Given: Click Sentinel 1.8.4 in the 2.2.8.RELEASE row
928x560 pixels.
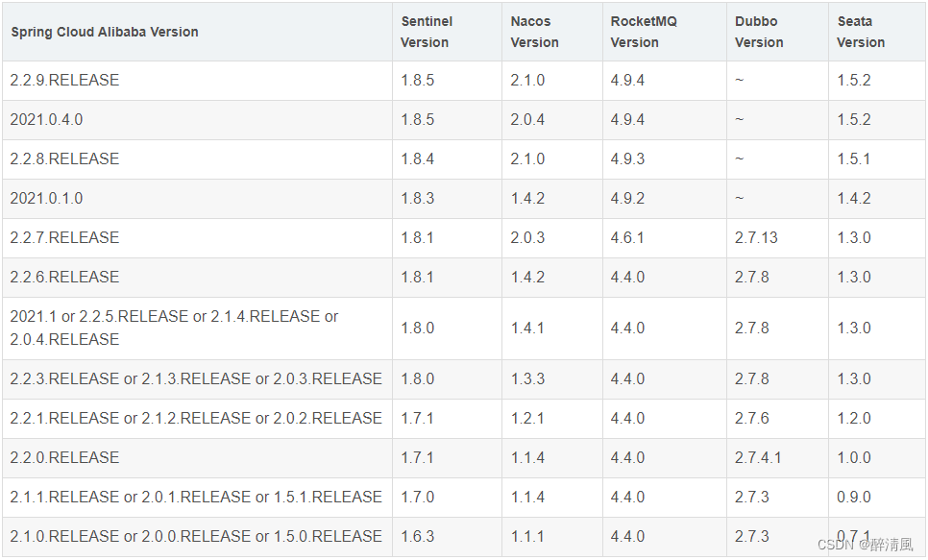Looking at the screenshot, I should point(417,158).
